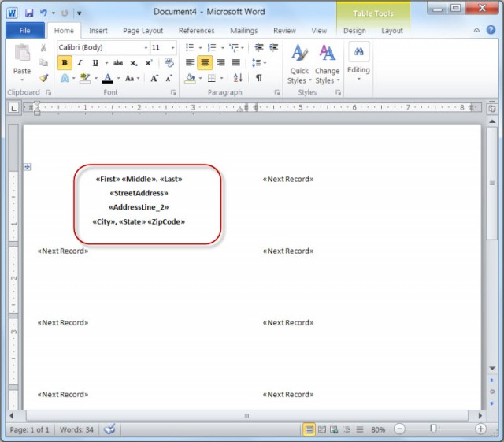Toggle the ruler display button
Image resolution: width=504 pixels, height=442 pixels.
point(491,109)
